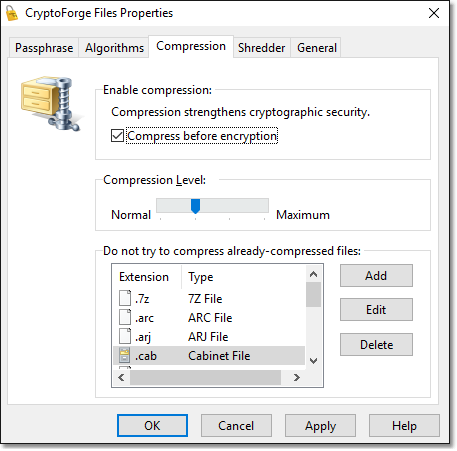Click the list's scroll up arrow
Viewport: 457px width, 451px height.
pos(313,274)
